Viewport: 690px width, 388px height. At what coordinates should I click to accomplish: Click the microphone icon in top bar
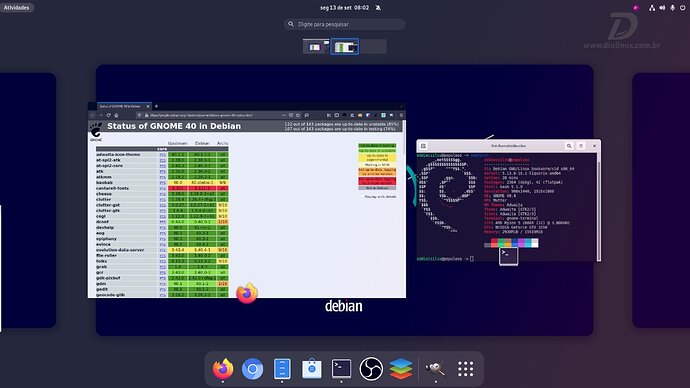click(672, 8)
